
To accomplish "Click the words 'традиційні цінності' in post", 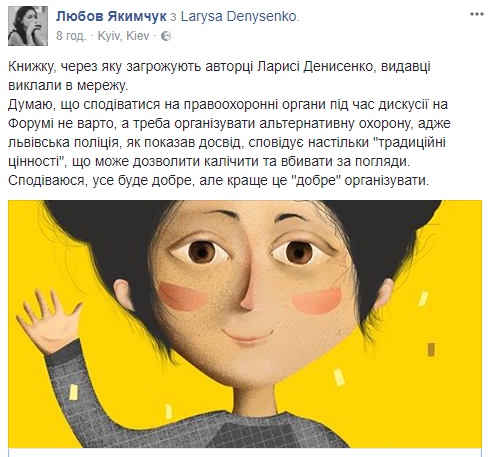I will pyautogui.click(x=227, y=152).
